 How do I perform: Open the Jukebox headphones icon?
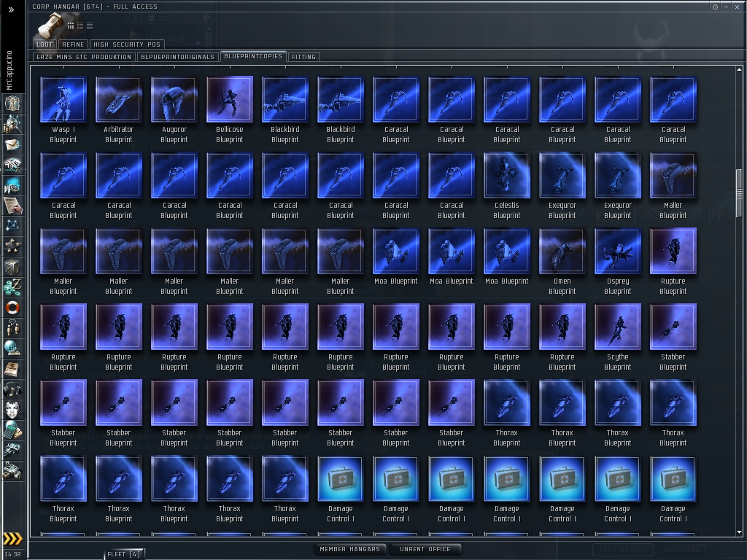pos(12,390)
